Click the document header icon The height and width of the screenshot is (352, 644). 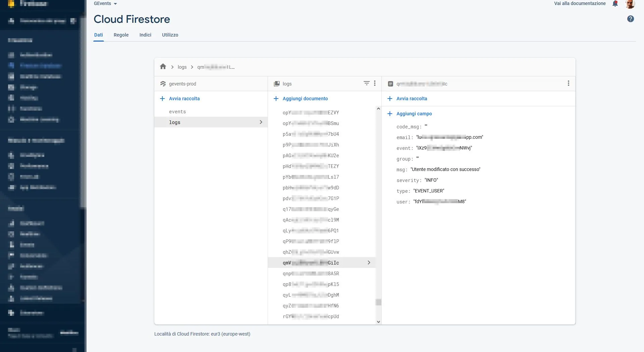(390, 84)
